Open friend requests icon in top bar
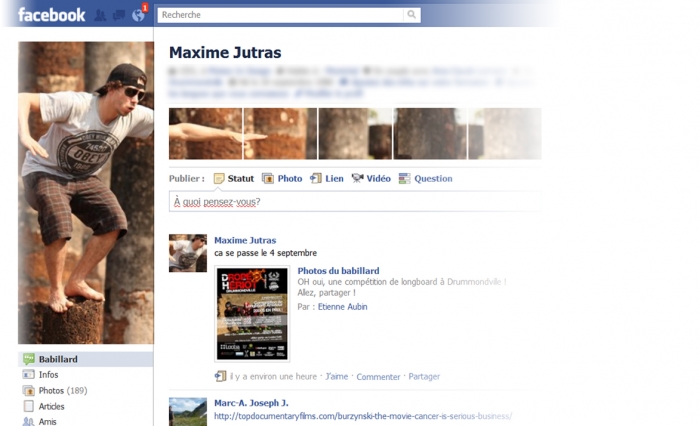The height and width of the screenshot is (426, 700). tap(100, 16)
